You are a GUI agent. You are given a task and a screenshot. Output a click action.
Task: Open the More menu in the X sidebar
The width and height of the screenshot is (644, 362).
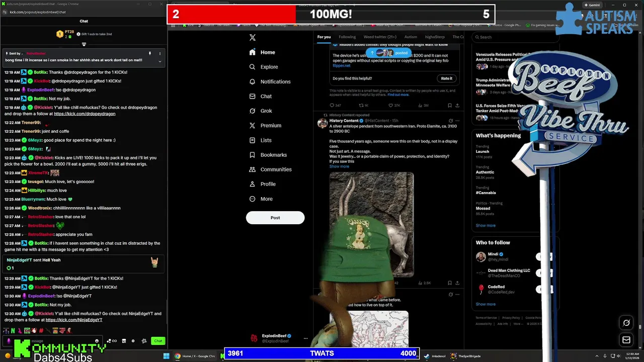261,199
